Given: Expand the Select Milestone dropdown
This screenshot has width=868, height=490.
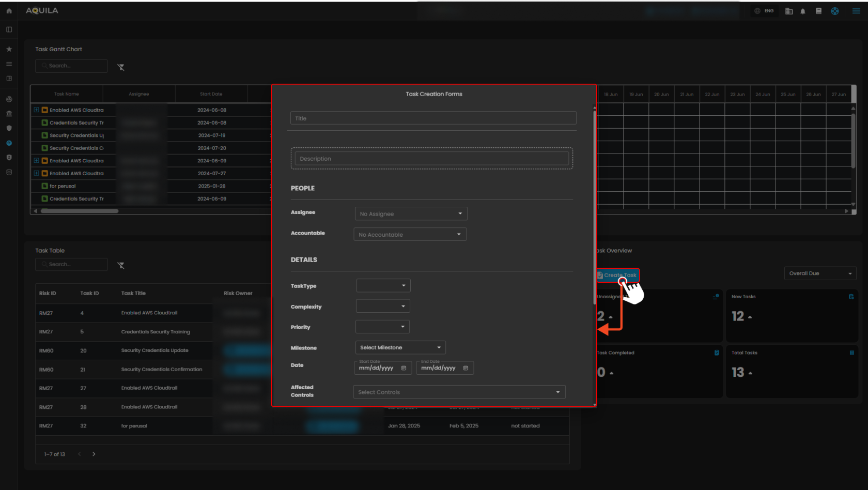Looking at the screenshot, I should [400, 347].
